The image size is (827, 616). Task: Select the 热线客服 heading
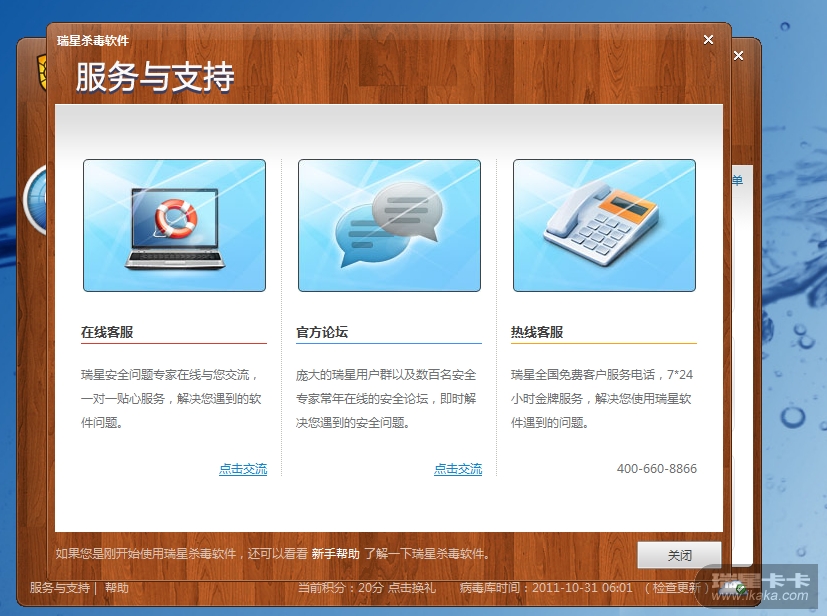pos(537,332)
